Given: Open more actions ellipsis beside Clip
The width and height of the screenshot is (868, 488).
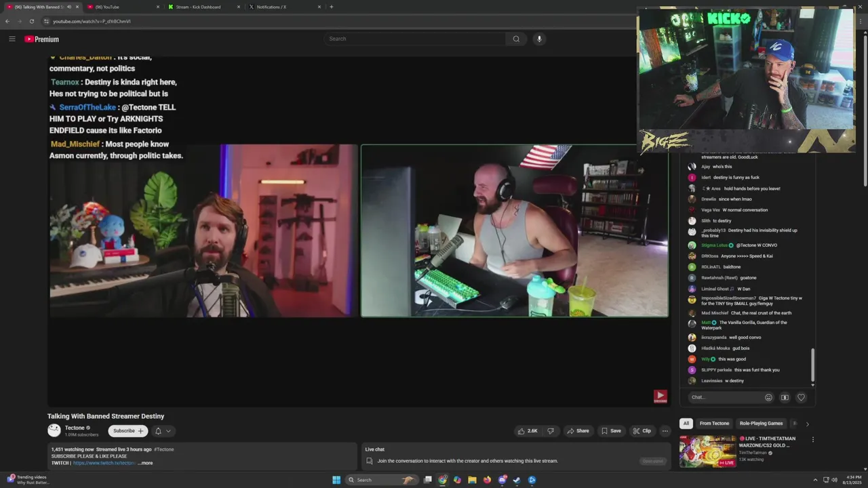Looking at the screenshot, I should coord(665,431).
